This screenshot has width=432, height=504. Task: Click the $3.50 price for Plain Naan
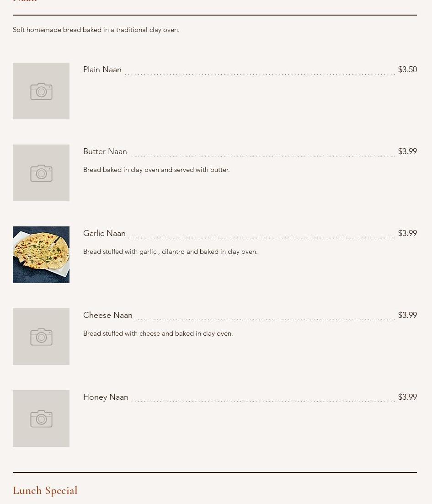click(x=407, y=70)
